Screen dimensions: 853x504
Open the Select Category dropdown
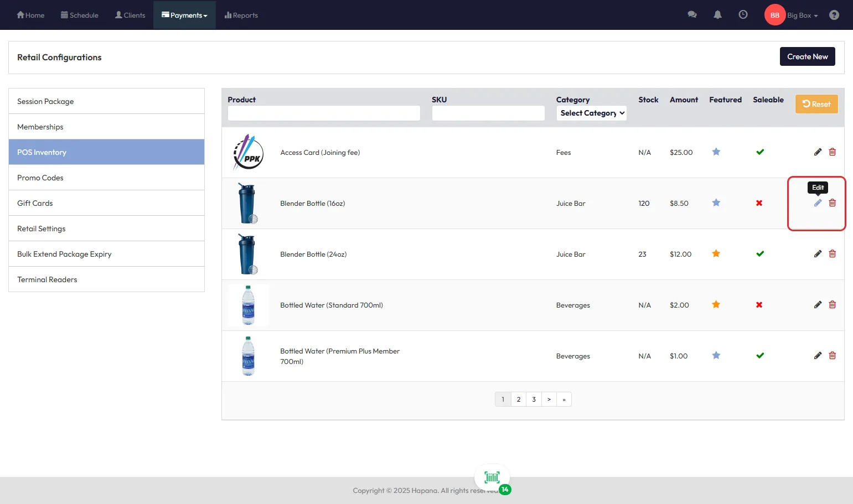(591, 113)
